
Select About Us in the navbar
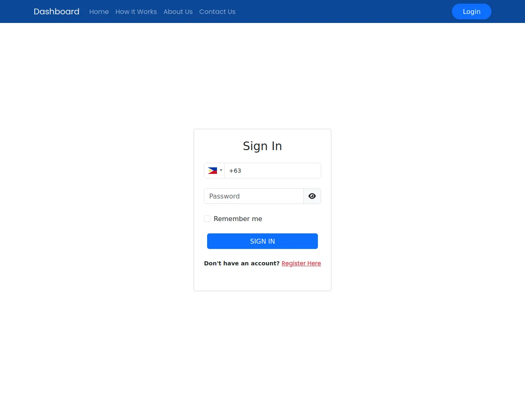[178, 11]
